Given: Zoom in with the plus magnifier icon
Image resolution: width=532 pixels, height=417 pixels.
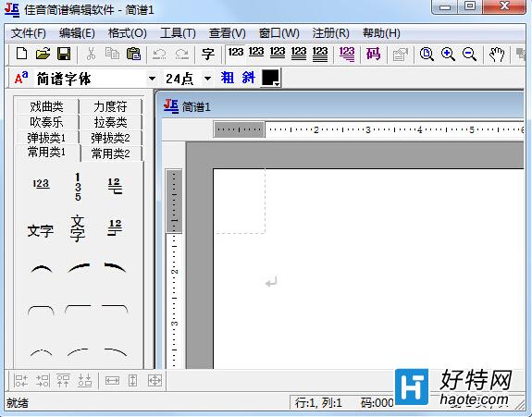Looking at the screenshot, I should [448, 55].
